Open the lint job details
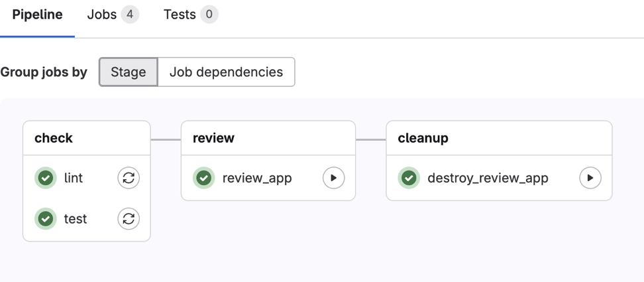Screen dimensions: 644x282 point(74,178)
